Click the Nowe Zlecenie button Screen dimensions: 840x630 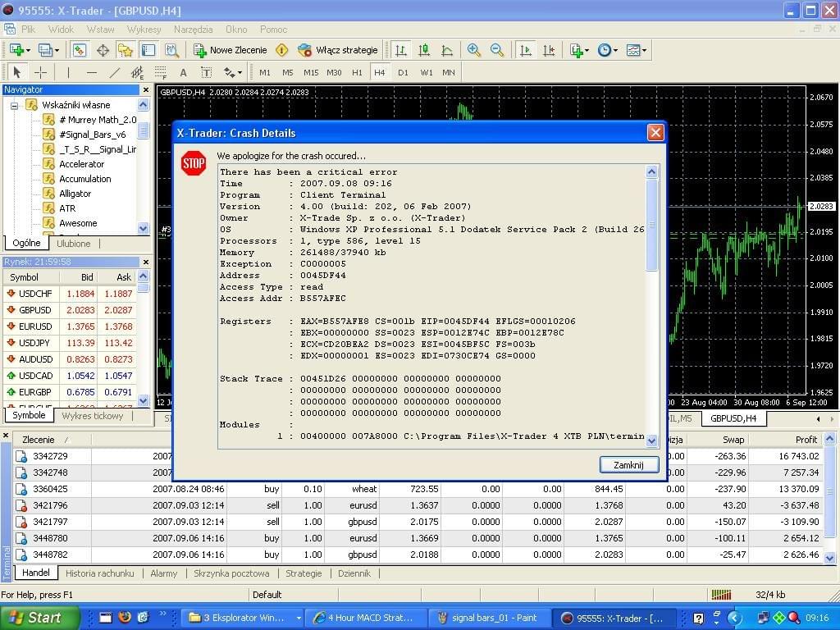pos(231,50)
